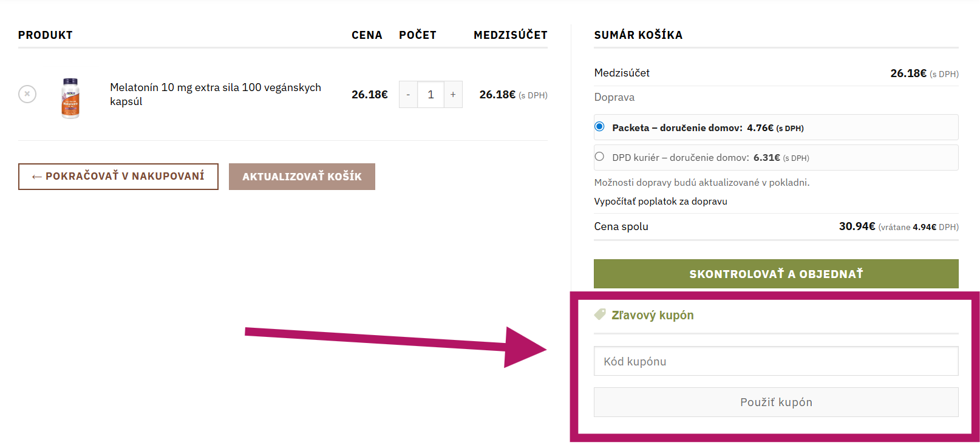The width and height of the screenshot is (980, 448).
Task: Click the quantity value field showing 1
Action: pos(430,94)
